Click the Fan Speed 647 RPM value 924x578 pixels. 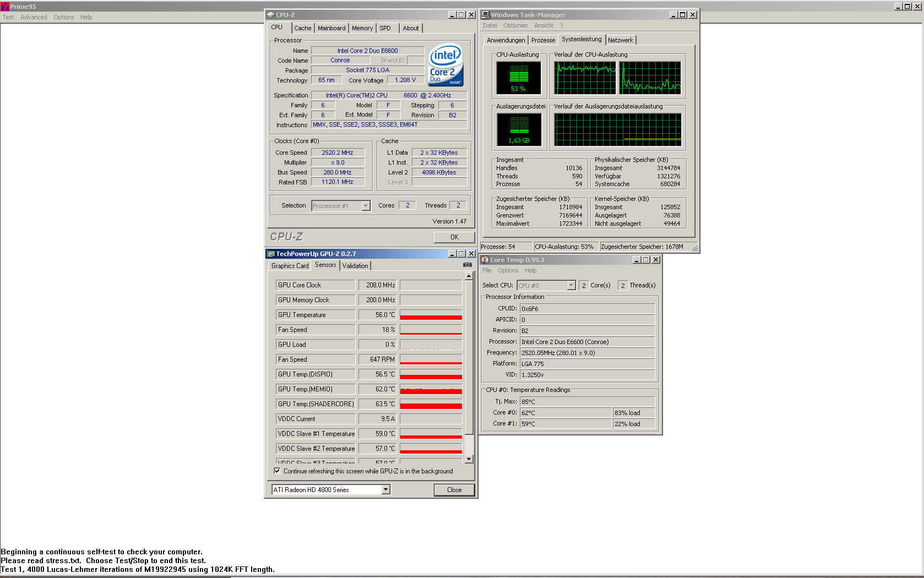coord(377,359)
